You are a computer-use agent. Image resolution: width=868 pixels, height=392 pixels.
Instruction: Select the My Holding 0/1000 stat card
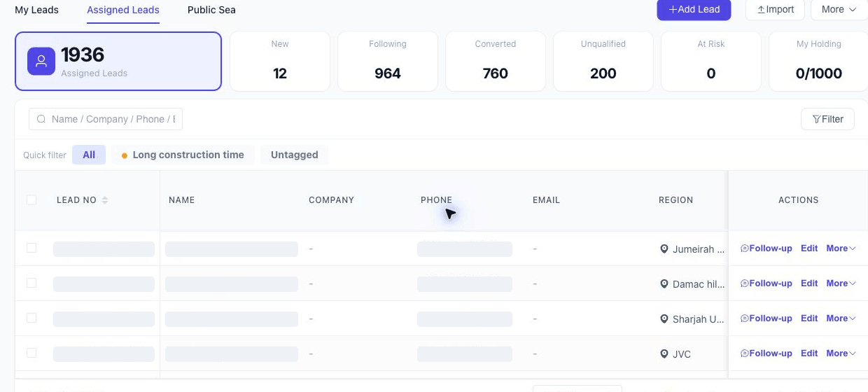(818, 62)
